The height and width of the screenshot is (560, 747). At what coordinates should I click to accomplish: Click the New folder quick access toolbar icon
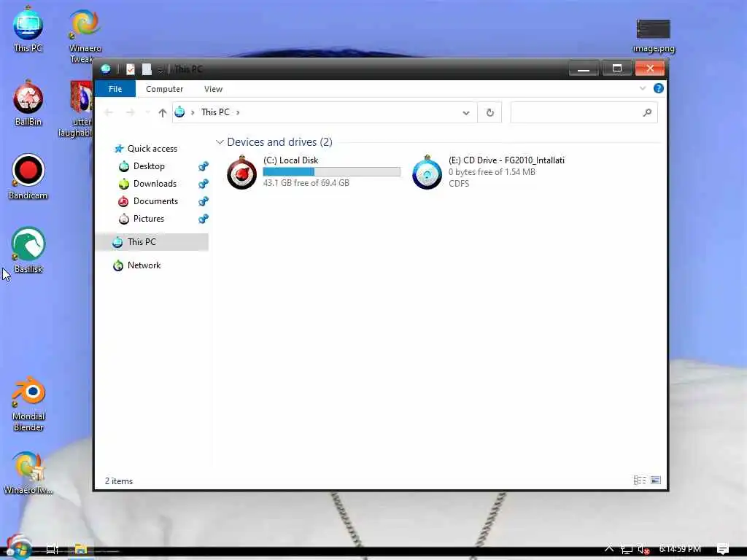tap(147, 69)
